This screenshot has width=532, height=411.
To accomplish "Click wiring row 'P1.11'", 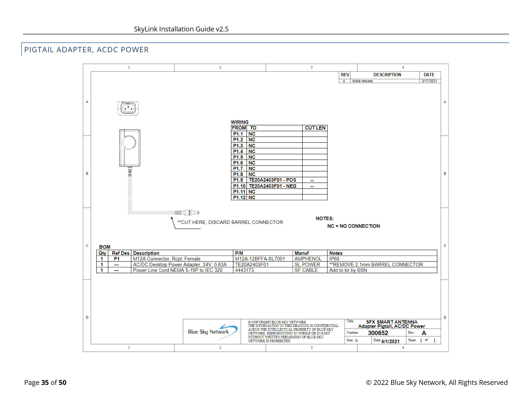I will pos(279,192).
